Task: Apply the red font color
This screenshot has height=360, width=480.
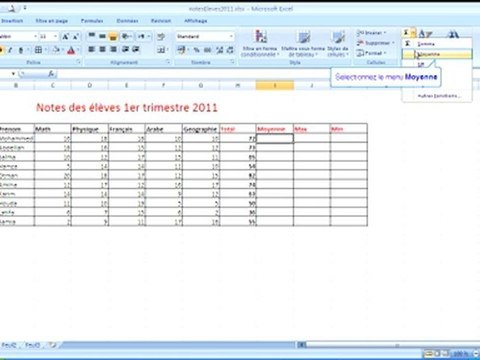Action: 71,50
